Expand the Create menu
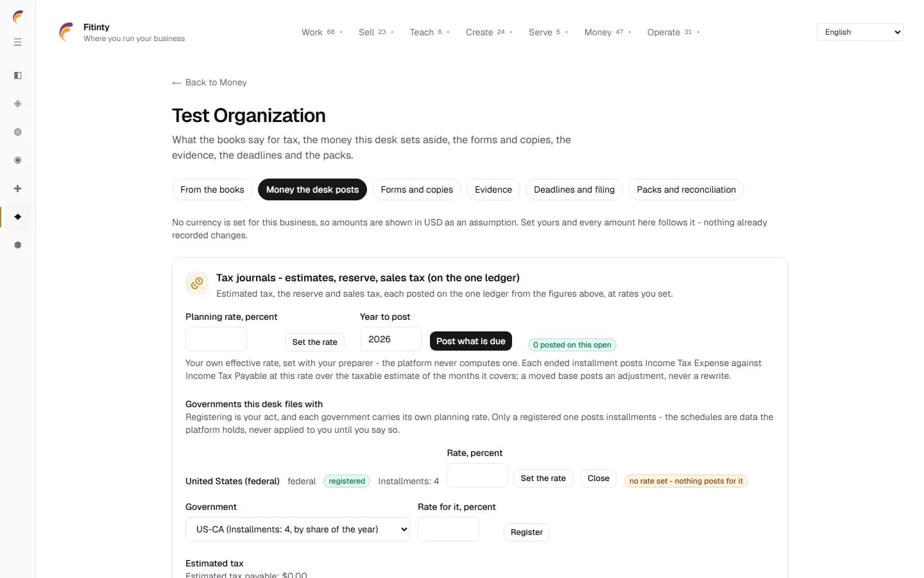Image resolution: width=924 pixels, height=578 pixels. (489, 32)
